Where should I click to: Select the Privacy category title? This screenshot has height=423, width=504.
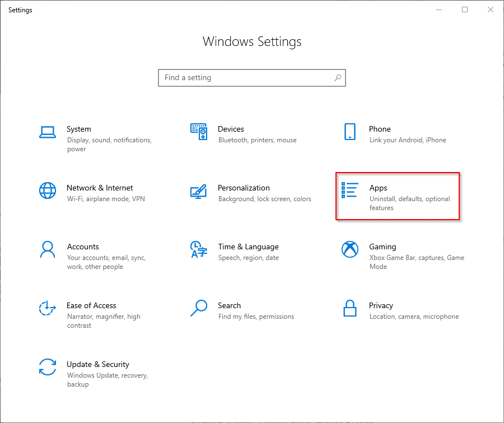point(381,305)
